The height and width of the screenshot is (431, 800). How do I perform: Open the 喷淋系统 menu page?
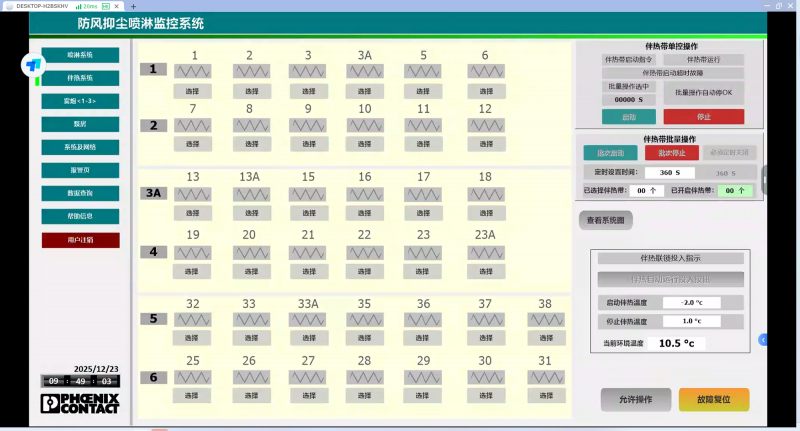point(80,54)
